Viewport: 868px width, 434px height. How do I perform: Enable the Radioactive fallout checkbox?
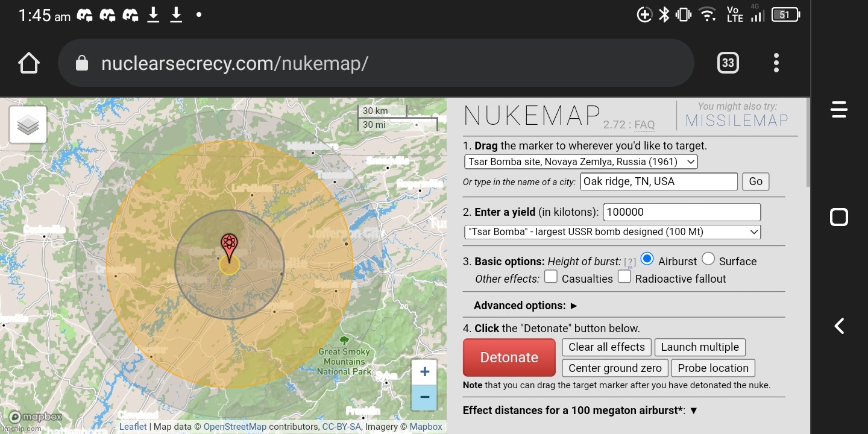[624, 277]
